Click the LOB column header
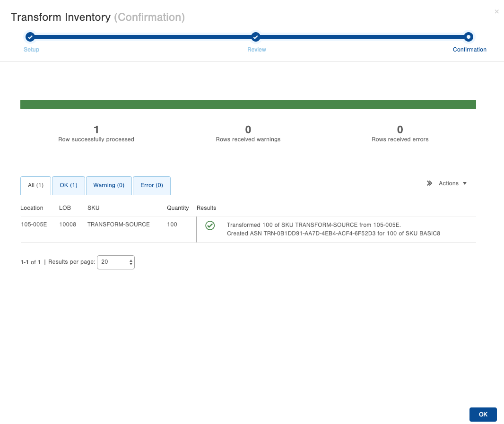This screenshot has width=504, height=424. [65, 208]
